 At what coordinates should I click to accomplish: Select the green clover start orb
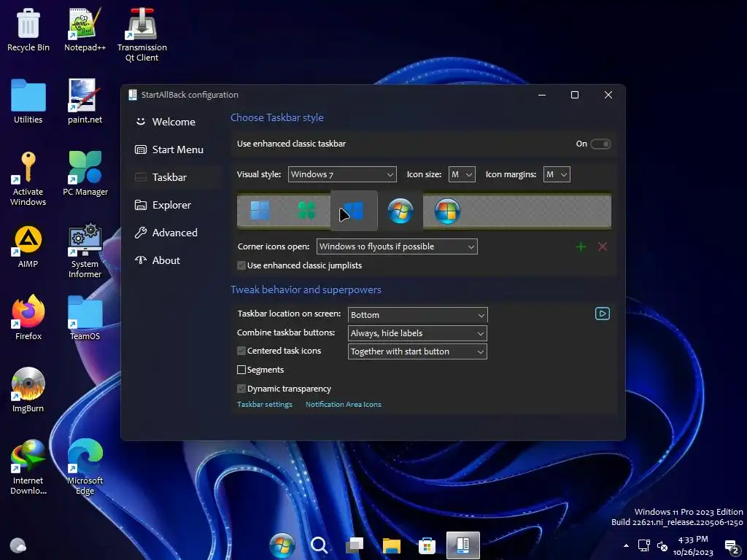pos(306,211)
